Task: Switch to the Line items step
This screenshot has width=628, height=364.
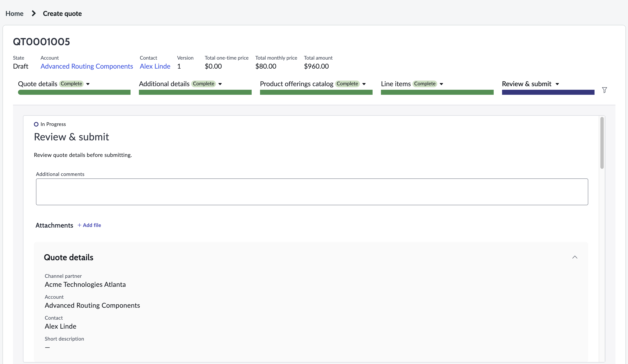Action: pyautogui.click(x=396, y=84)
